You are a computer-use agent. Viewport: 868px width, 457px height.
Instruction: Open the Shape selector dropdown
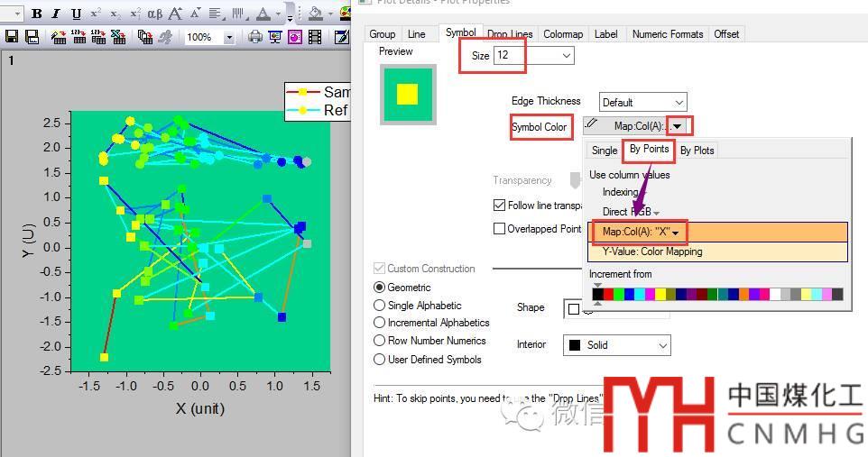click(615, 309)
